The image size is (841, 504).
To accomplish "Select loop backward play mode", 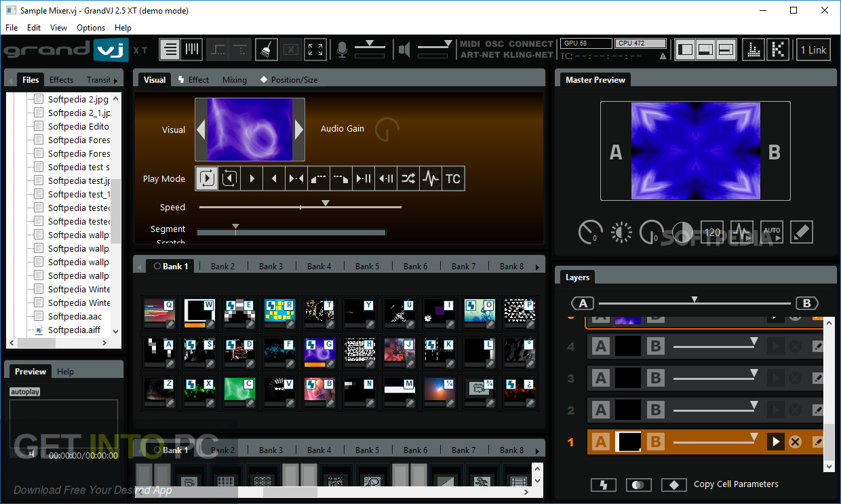I will click(x=229, y=179).
